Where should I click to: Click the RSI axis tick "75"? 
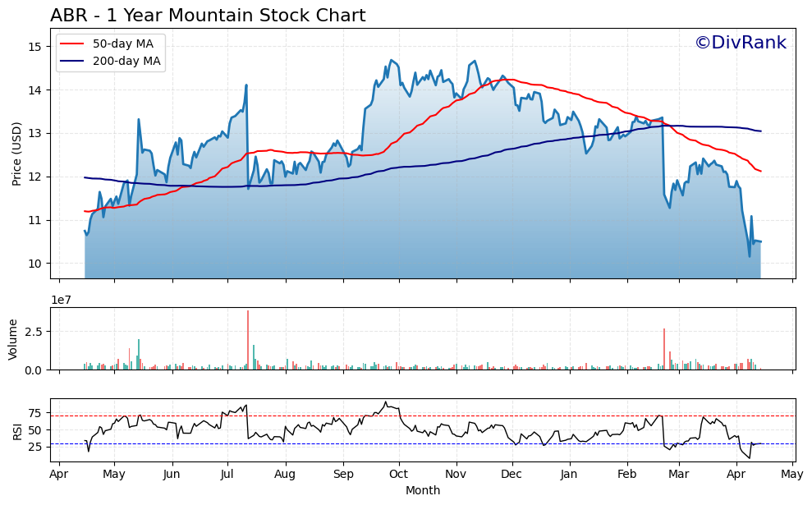click(34, 413)
